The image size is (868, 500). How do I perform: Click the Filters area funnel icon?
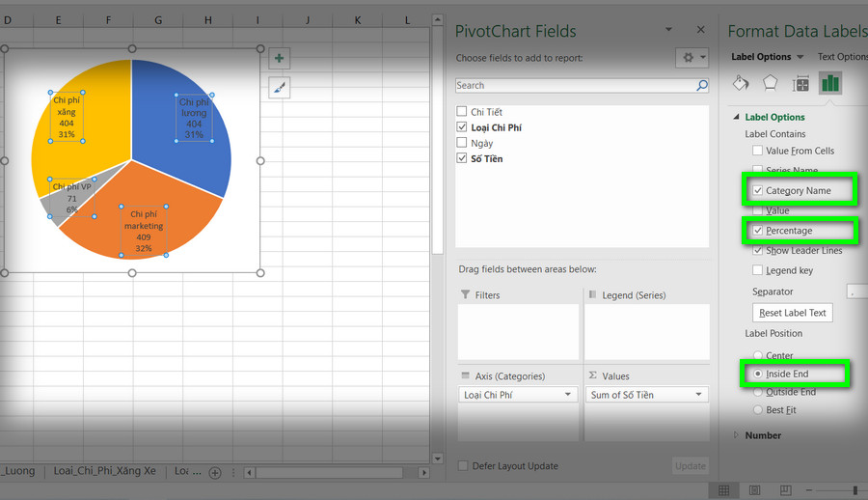point(466,294)
